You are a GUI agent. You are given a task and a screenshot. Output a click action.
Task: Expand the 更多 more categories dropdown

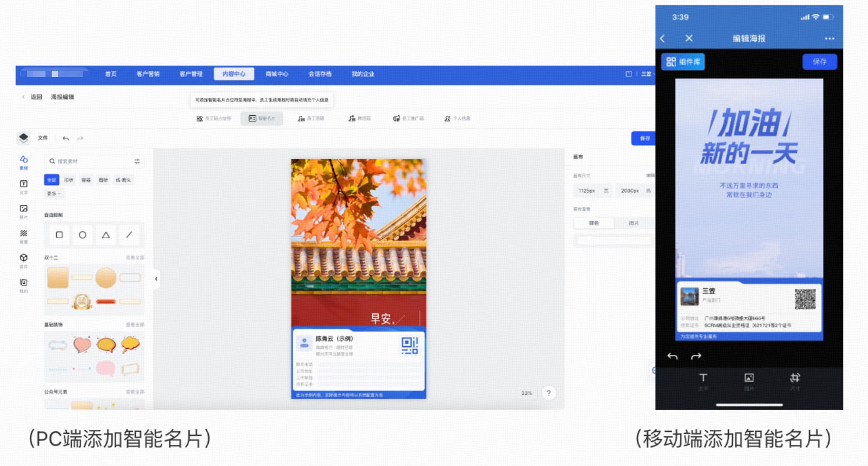[x=54, y=194]
